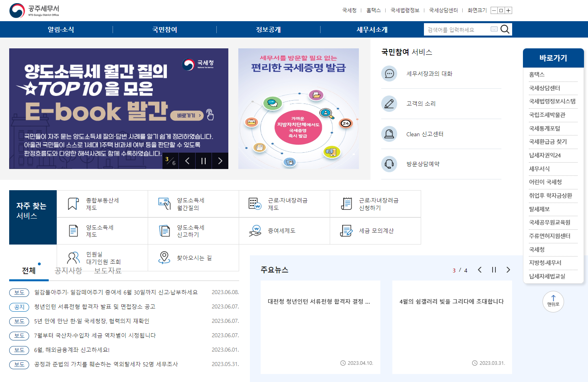Click the 공주세무서 logo
The image size is (588, 382).
pos(34,11)
